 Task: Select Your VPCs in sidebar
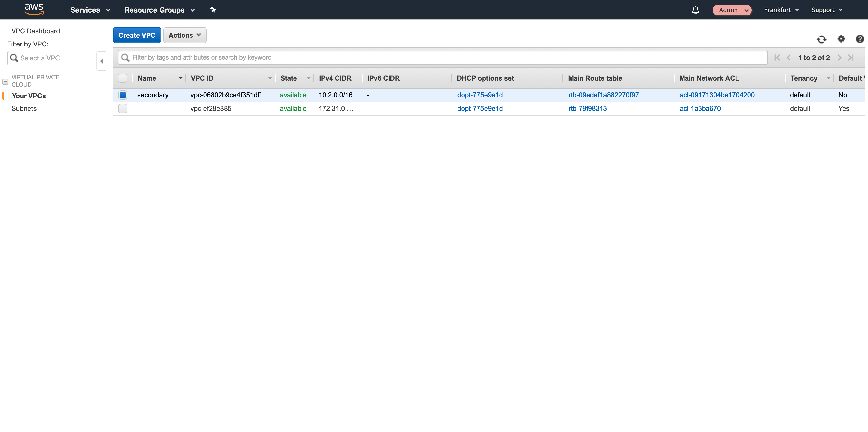[x=29, y=96]
